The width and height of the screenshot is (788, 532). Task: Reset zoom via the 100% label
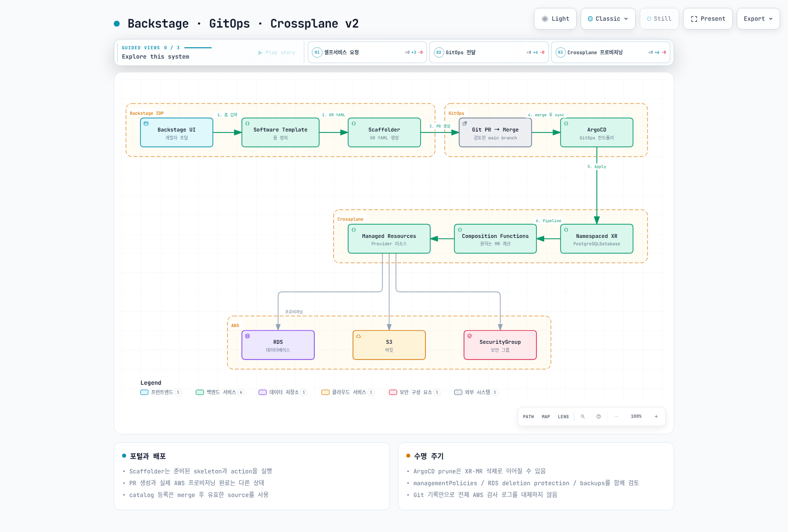click(x=636, y=417)
